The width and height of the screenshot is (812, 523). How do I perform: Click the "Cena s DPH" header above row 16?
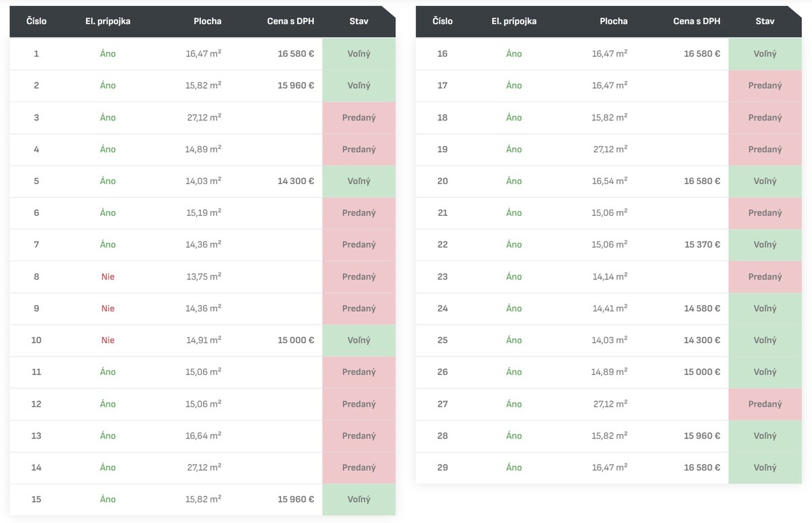pyautogui.click(x=697, y=21)
